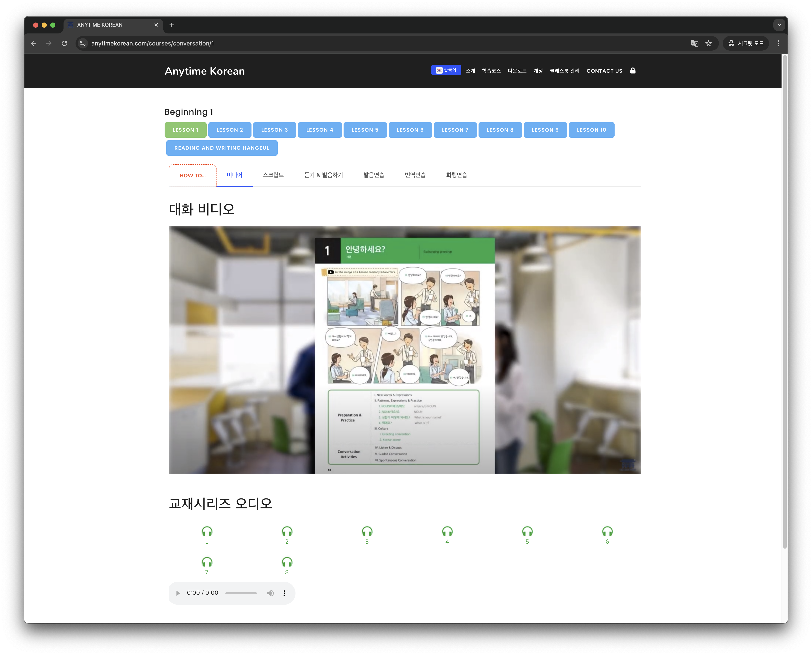Image resolution: width=812 pixels, height=655 pixels.
Task: Open the audio player more options menu
Action: 284,593
